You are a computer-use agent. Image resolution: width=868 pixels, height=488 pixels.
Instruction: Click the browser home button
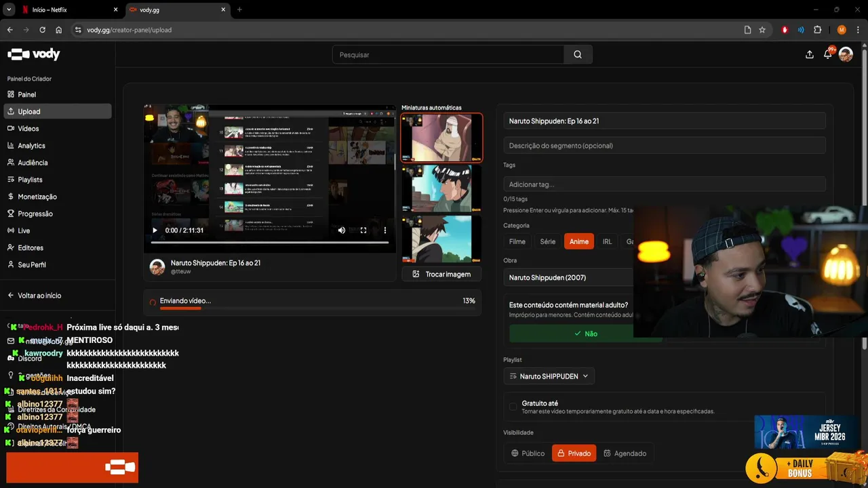pyautogui.click(x=58, y=30)
